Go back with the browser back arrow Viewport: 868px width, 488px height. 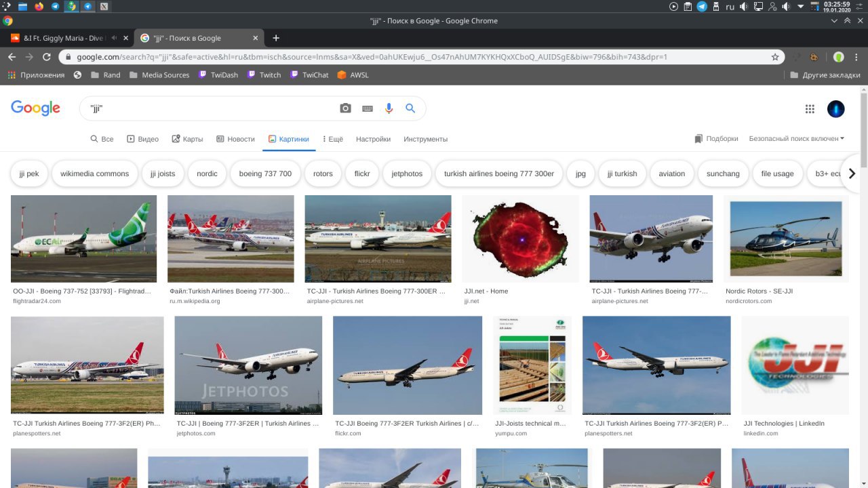coord(12,57)
